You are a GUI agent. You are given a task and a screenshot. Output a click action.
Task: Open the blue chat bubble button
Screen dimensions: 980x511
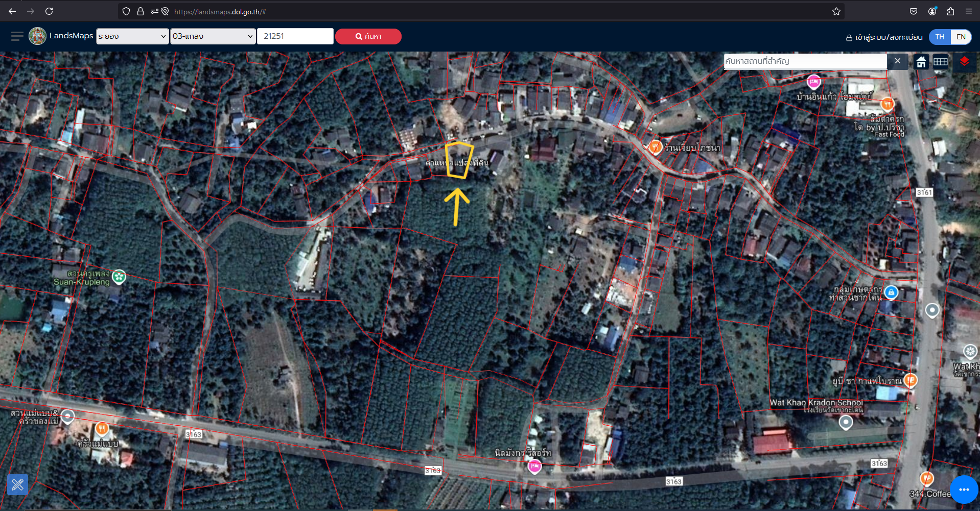click(964, 489)
